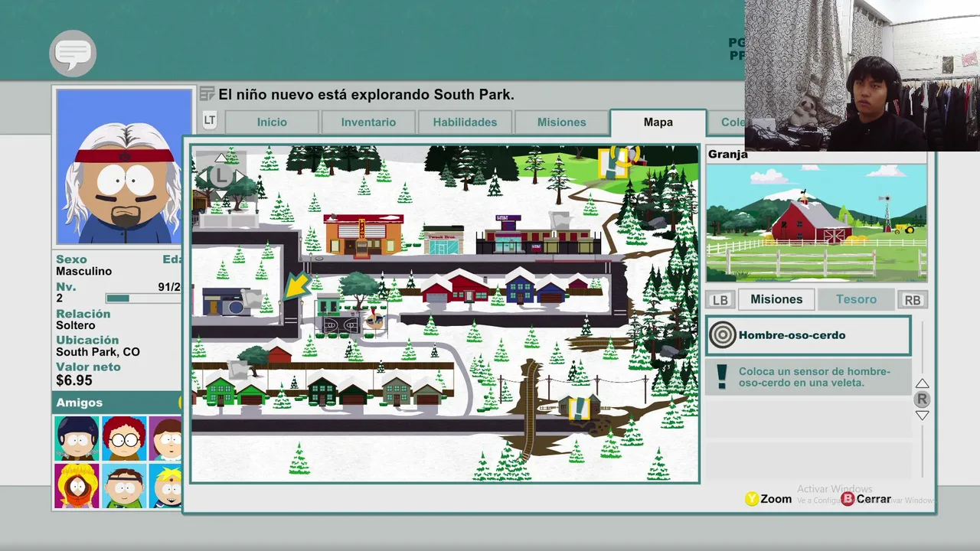The width and height of the screenshot is (980, 551).
Task: Pan the map right with the arrow beside L
Action: tap(239, 177)
